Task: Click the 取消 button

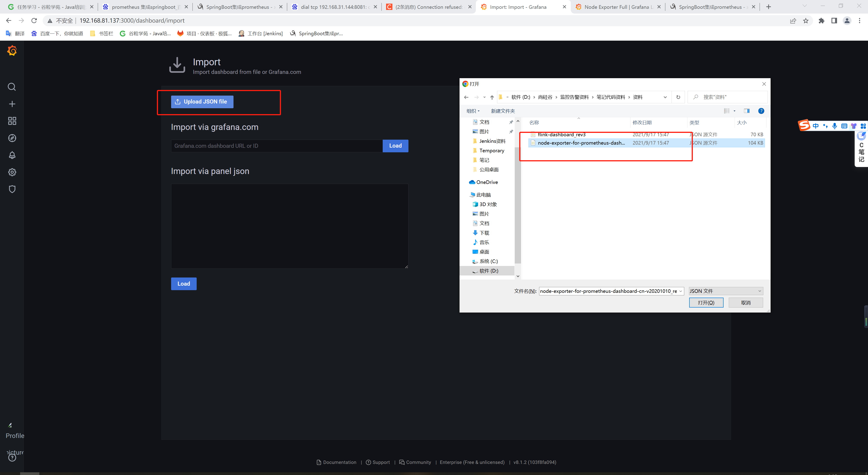Action: point(746,303)
